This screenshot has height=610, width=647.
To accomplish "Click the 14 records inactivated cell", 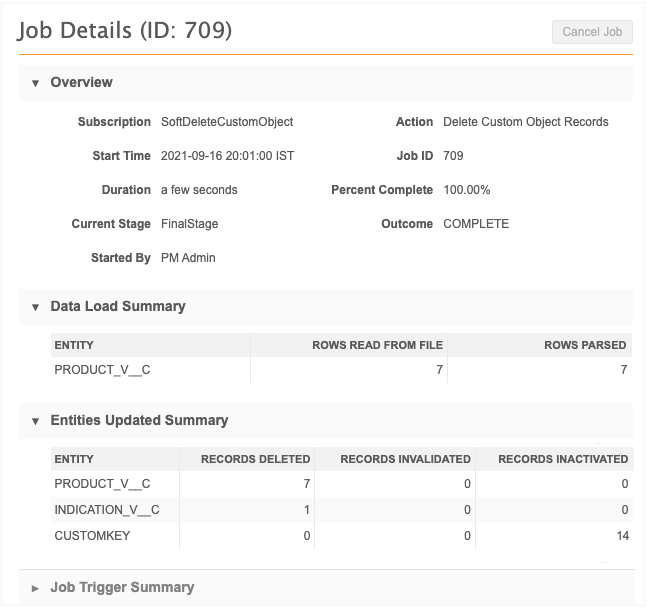I will point(620,536).
